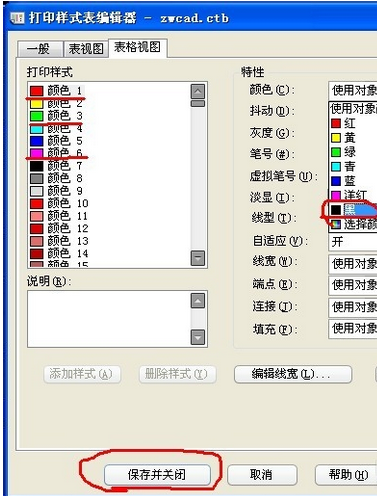
Task: Cancel with the 取消 button
Action: [x=262, y=475]
